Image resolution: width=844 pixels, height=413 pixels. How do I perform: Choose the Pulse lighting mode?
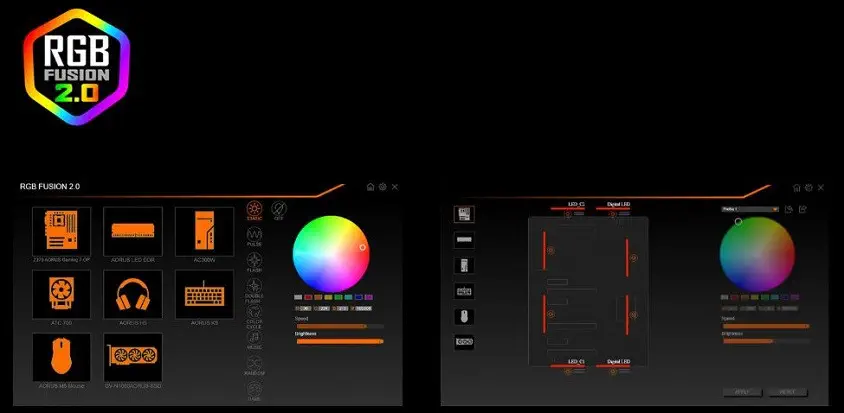tap(255, 235)
